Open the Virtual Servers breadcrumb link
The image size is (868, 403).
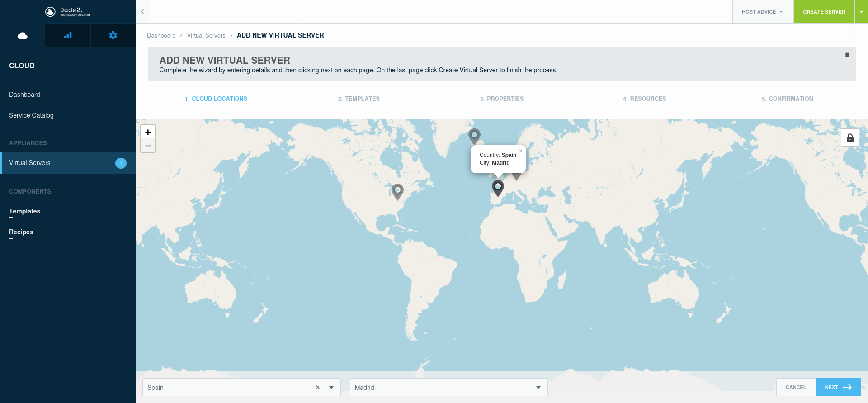(206, 35)
